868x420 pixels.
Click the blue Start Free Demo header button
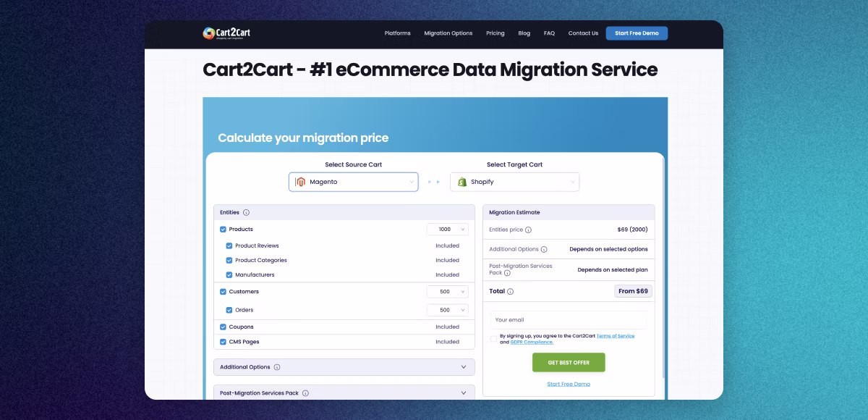pos(637,33)
